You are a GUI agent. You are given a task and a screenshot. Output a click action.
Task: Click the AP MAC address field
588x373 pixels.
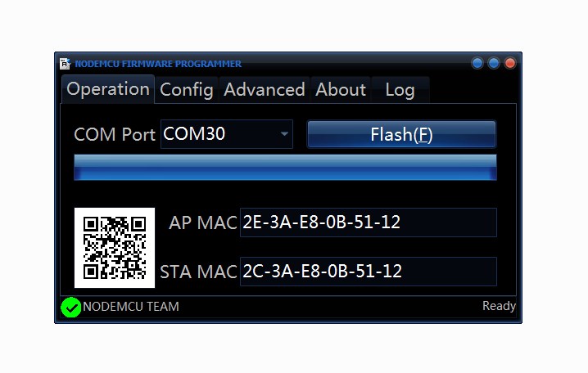point(368,222)
